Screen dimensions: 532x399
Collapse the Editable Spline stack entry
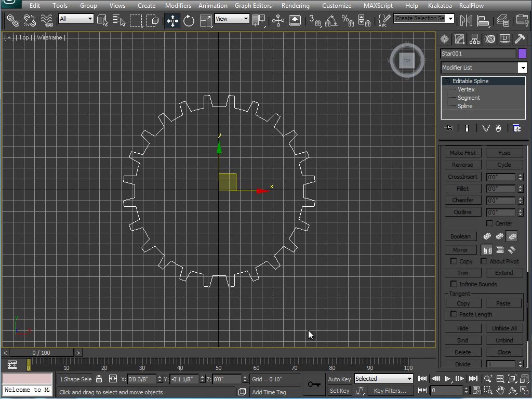pyautogui.click(x=447, y=81)
